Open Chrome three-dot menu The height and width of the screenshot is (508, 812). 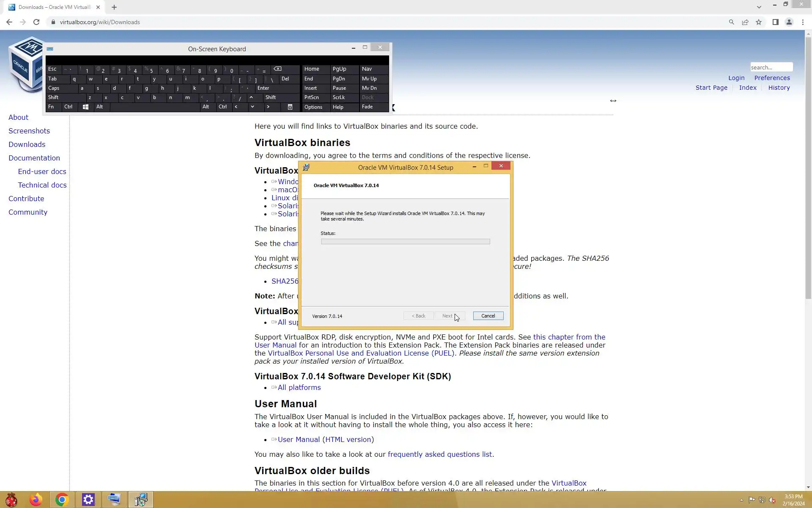coord(803,22)
